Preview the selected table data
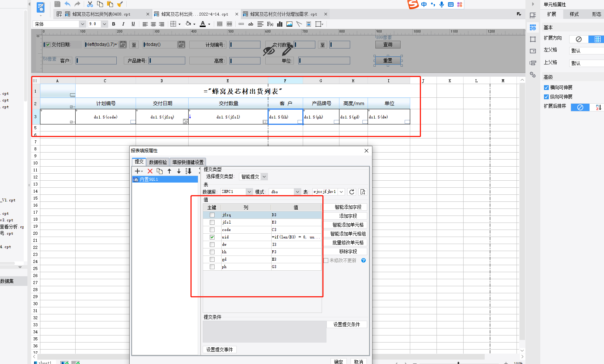 pos(363,192)
